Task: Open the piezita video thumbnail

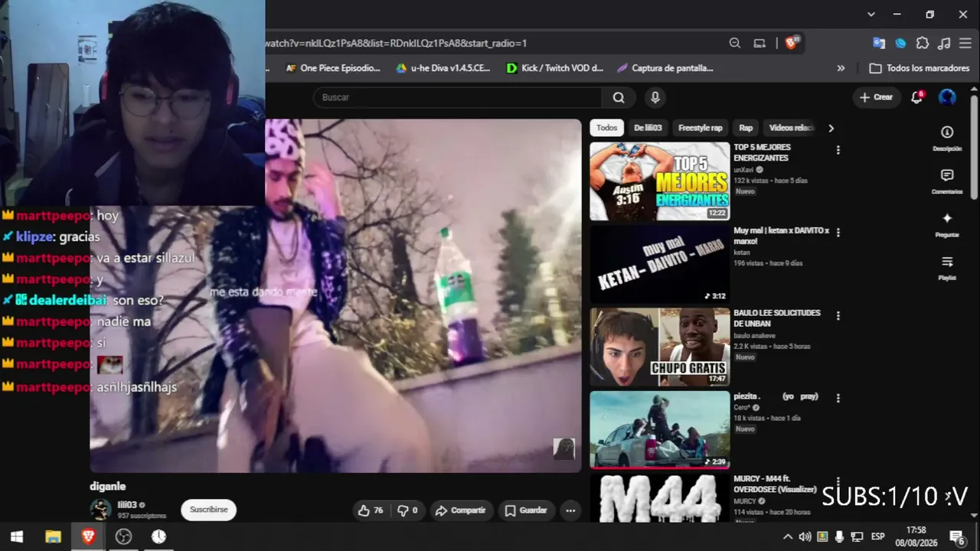Action: point(659,429)
